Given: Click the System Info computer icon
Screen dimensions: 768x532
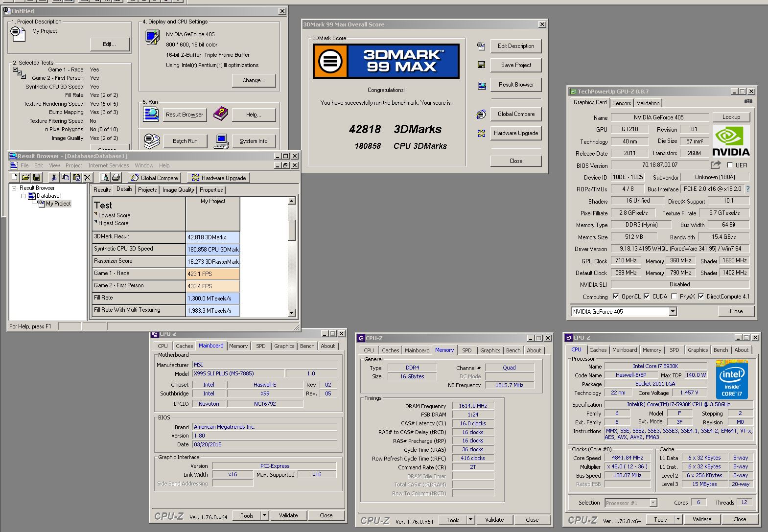Looking at the screenshot, I should click(221, 141).
